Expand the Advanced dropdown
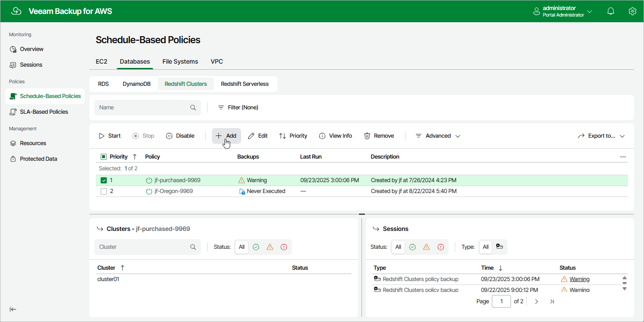Screen dimensions: 644x322 coord(438,136)
